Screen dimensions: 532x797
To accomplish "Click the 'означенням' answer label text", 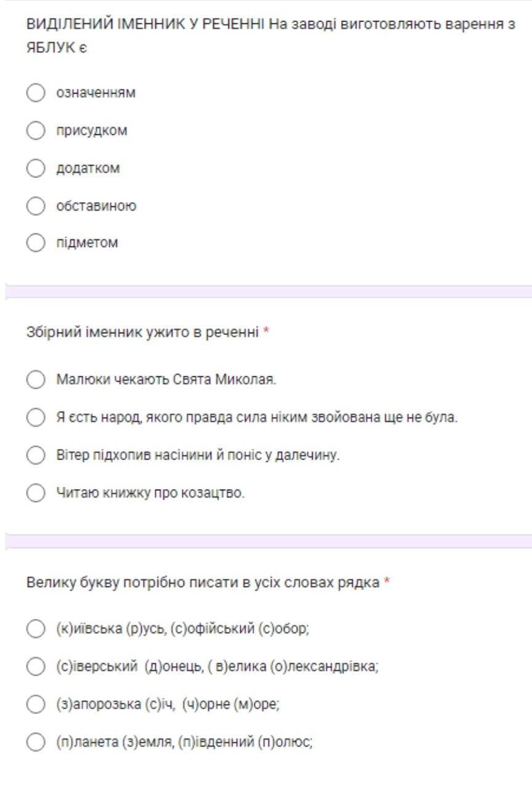I will click(x=95, y=93).
